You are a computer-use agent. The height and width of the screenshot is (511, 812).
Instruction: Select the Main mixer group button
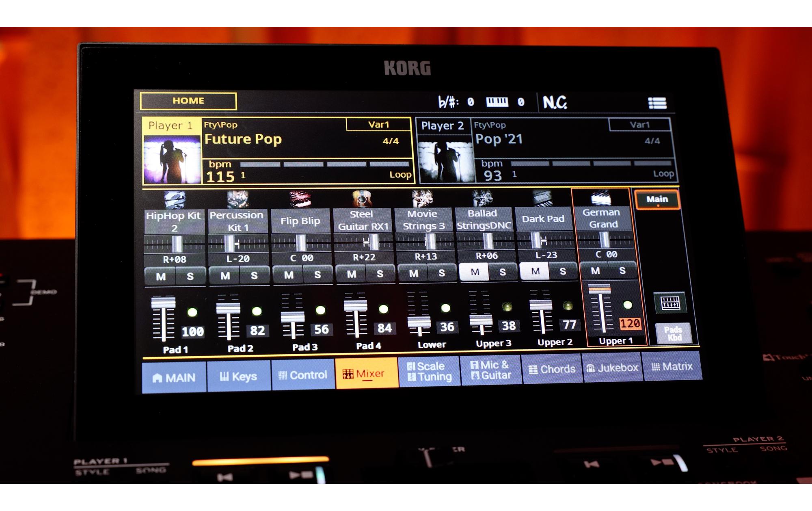pos(657,199)
